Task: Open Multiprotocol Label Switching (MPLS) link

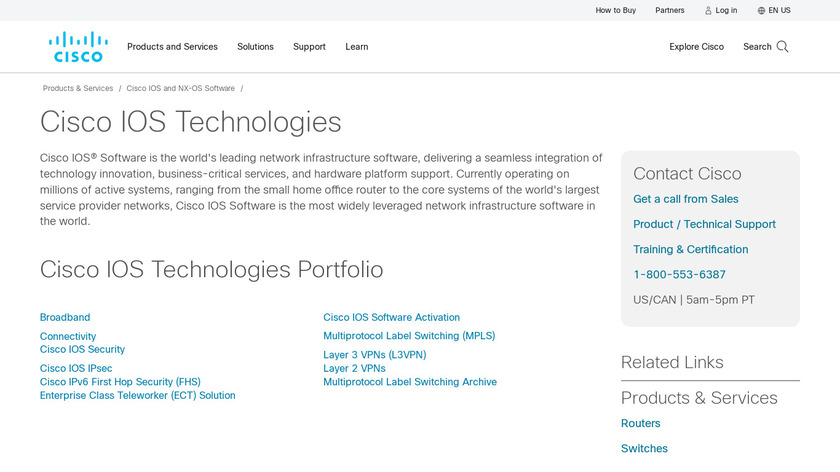Action: (409, 336)
